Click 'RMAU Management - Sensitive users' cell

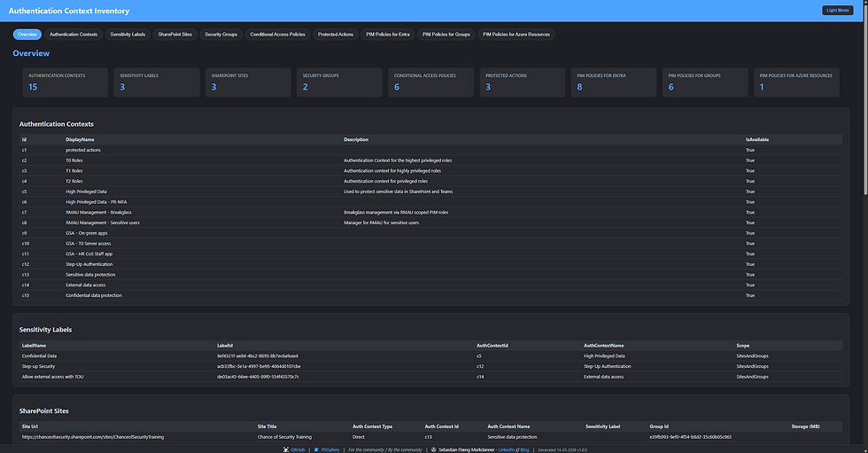coord(103,223)
